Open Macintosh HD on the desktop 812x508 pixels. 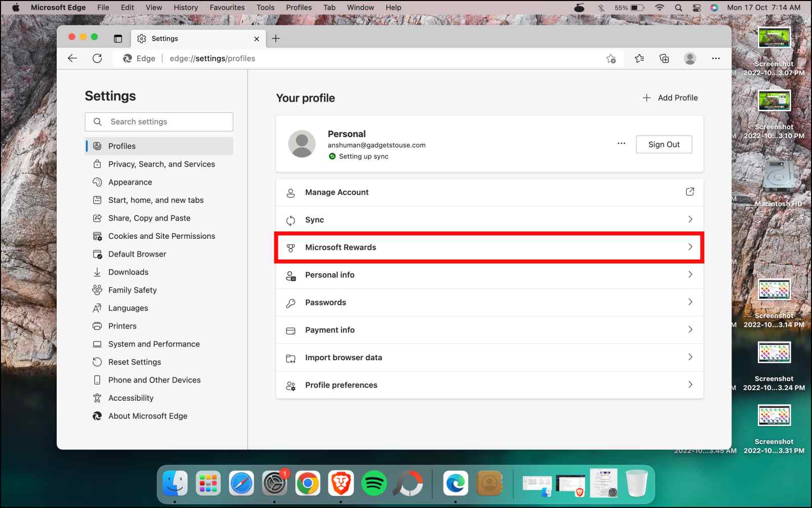pos(778,183)
